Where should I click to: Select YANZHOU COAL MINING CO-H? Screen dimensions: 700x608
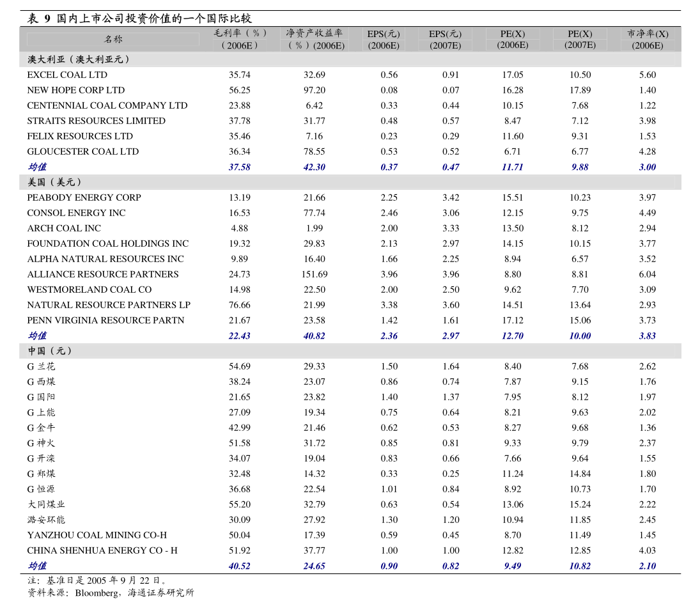point(97,535)
